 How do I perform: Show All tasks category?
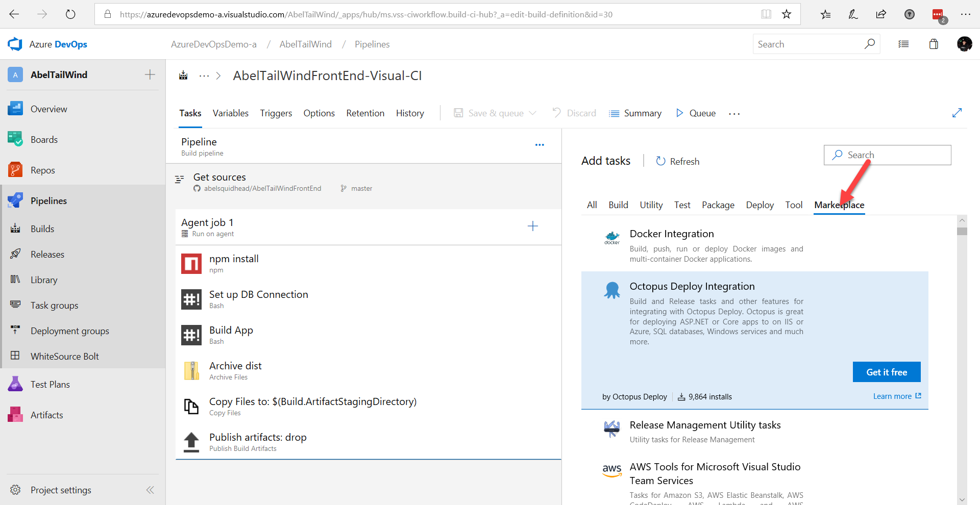(x=592, y=205)
